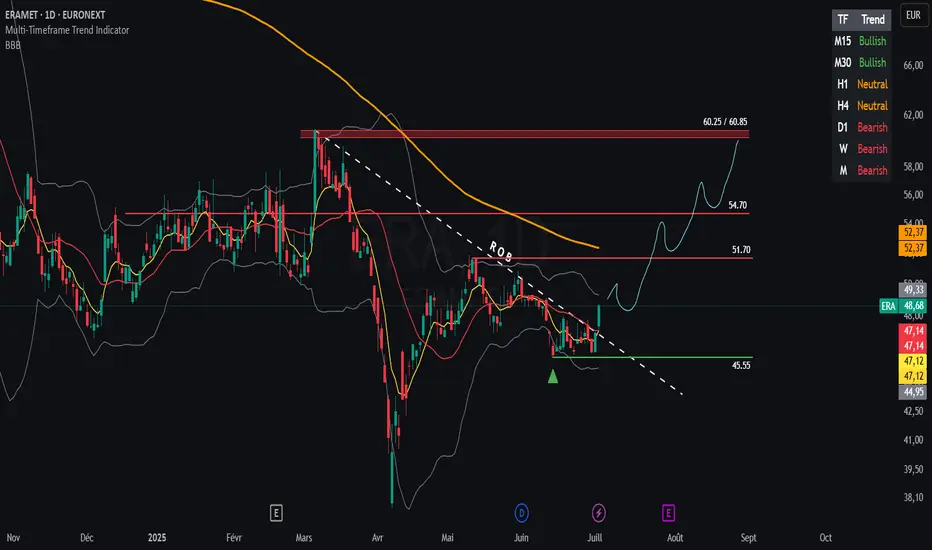Select the W Bearish table row
This screenshot has width=932, height=550.
[x=861, y=149]
